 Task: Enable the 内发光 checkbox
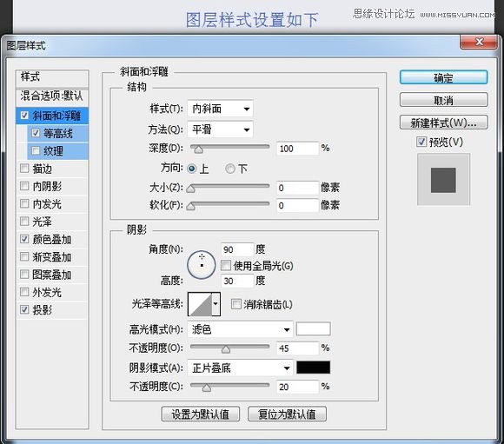[24, 203]
